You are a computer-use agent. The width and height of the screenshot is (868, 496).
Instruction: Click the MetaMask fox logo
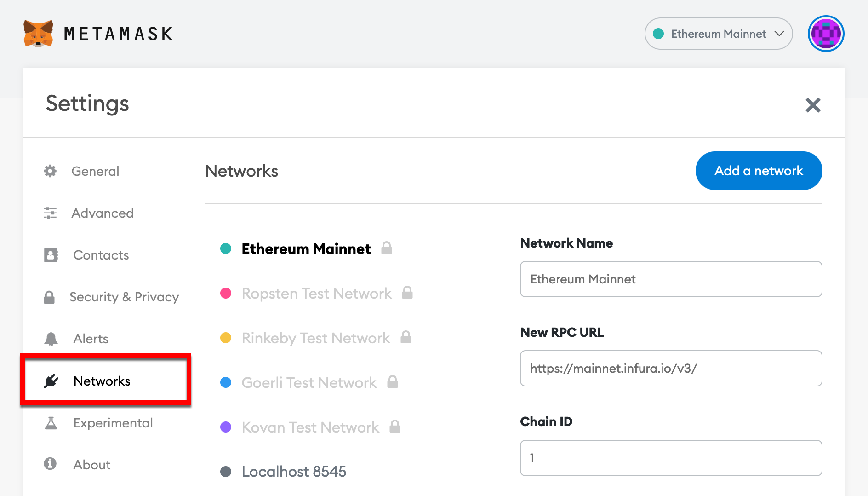tap(38, 34)
